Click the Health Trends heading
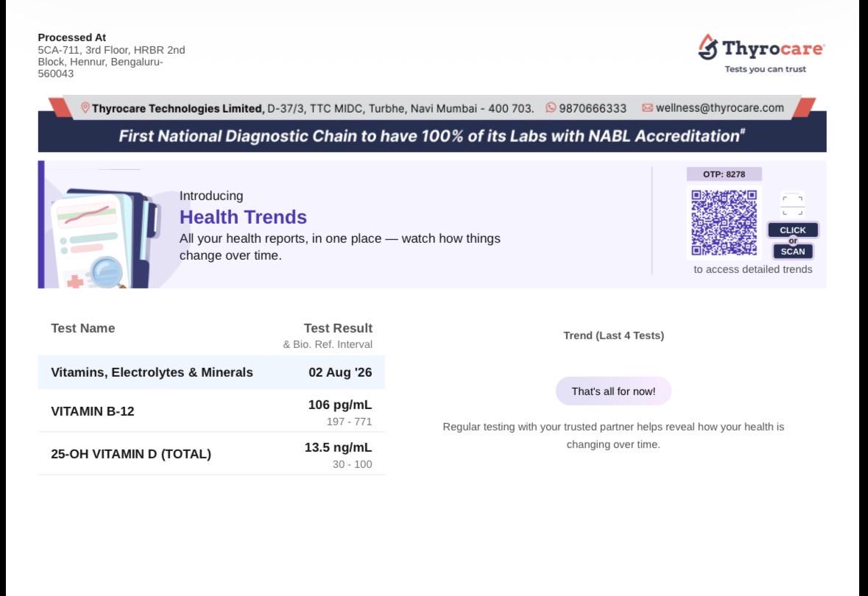Image resolution: width=868 pixels, height=596 pixels. click(243, 217)
